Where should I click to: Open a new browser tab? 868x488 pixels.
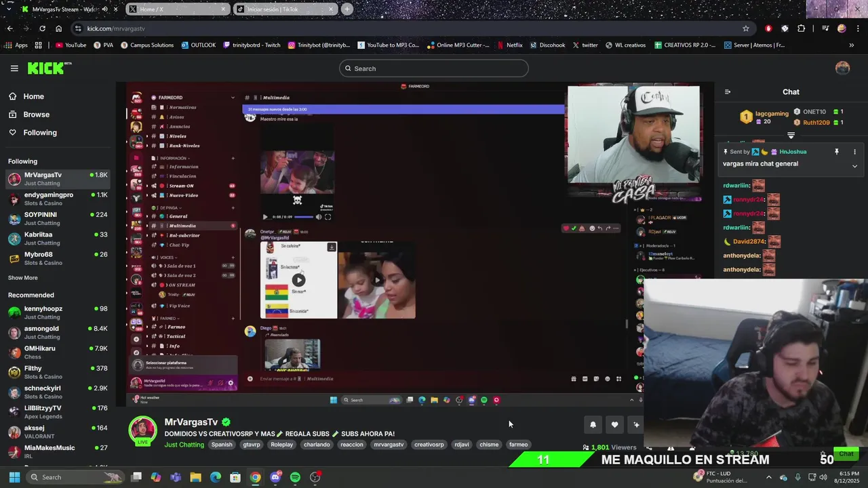pyautogui.click(x=347, y=9)
